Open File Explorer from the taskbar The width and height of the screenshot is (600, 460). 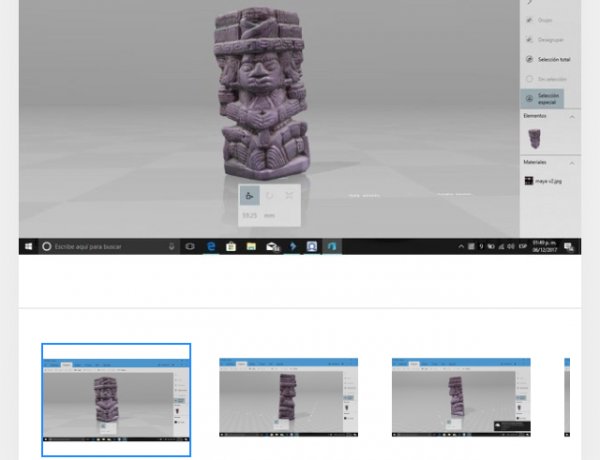252,246
